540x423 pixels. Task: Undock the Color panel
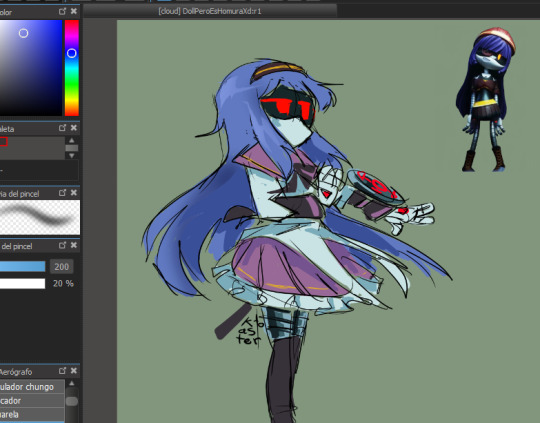tap(62, 11)
